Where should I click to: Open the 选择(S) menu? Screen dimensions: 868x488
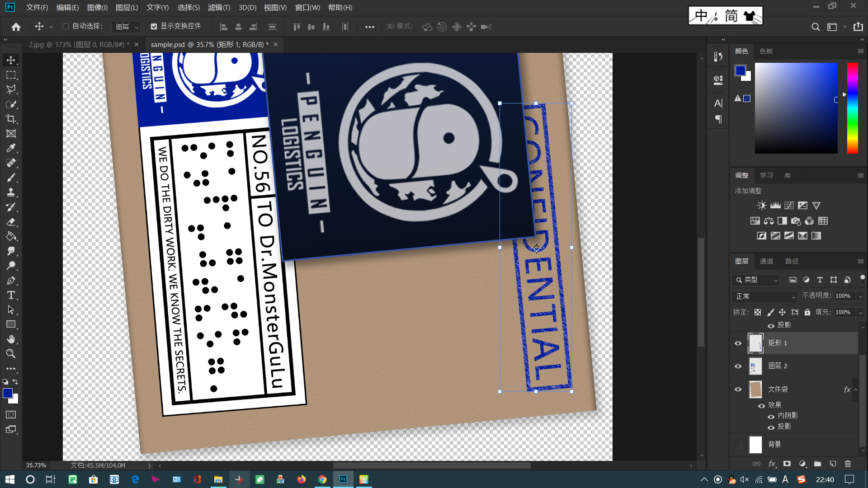189,8
